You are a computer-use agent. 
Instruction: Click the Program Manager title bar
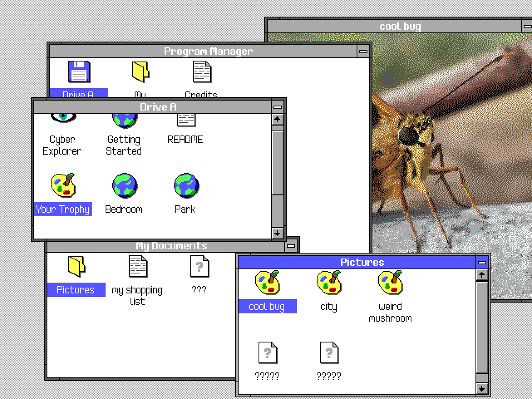pyautogui.click(x=203, y=51)
